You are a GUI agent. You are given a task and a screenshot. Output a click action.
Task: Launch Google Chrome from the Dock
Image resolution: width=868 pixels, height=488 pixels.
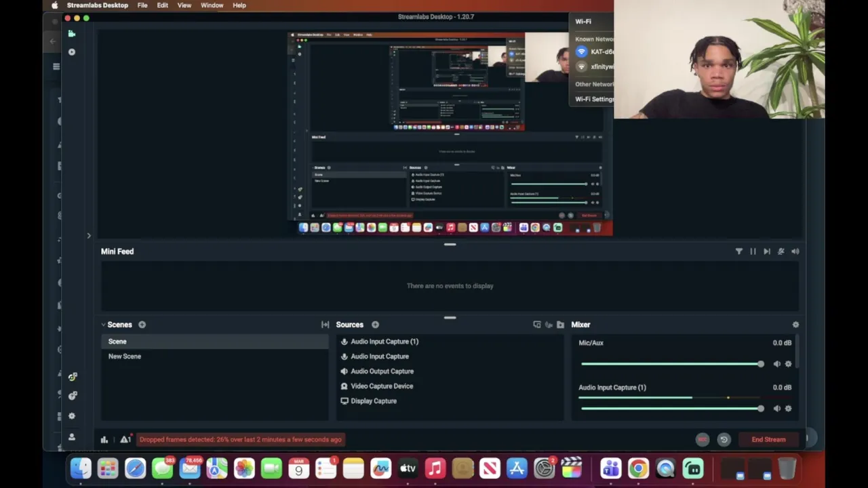click(638, 468)
